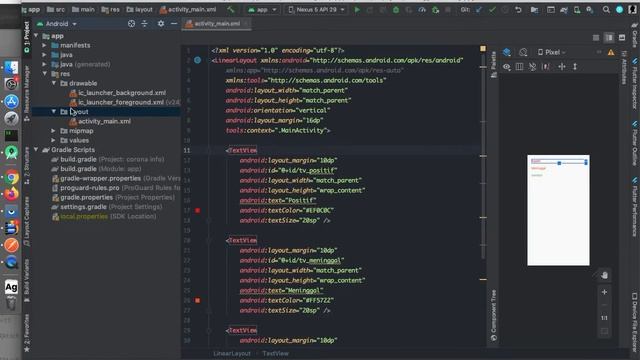Reset preview zoom to 1:1
The height and width of the screenshot is (360, 640).
604,318
